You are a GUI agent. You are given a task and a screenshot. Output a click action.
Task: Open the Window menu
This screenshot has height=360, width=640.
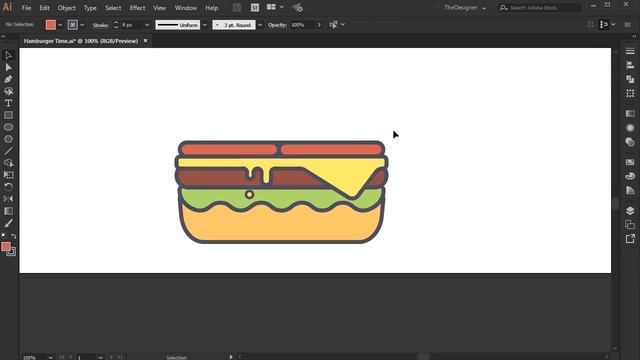point(186,8)
